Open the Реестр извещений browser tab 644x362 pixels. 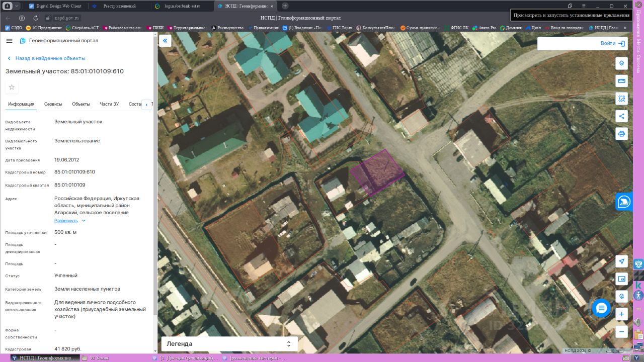(119, 6)
